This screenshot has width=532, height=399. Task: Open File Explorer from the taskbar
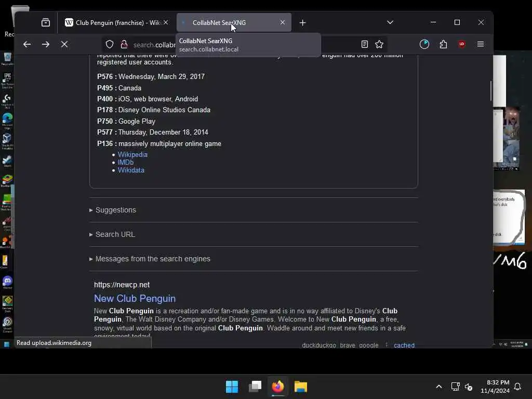point(301,387)
